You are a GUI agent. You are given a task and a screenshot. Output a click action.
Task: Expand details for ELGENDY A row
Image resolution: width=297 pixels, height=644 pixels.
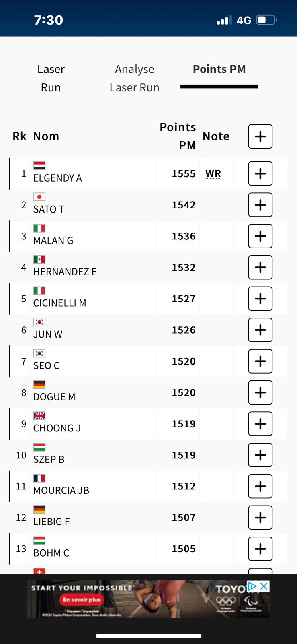tap(260, 173)
